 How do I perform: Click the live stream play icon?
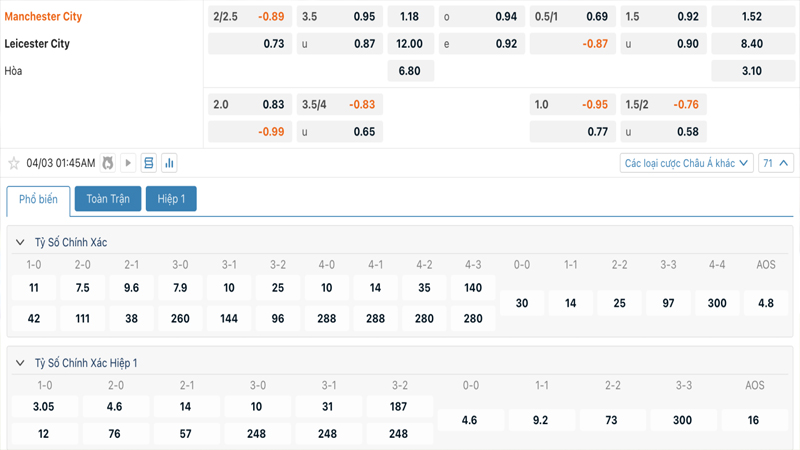click(128, 163)
